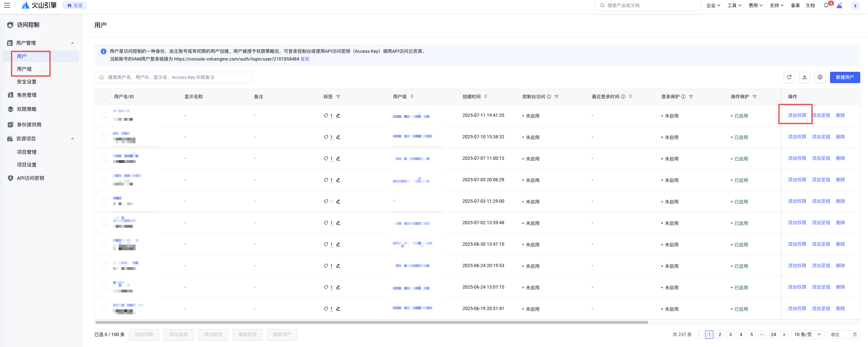
Task: Focus the user search input field
Action: coord(174,77)
